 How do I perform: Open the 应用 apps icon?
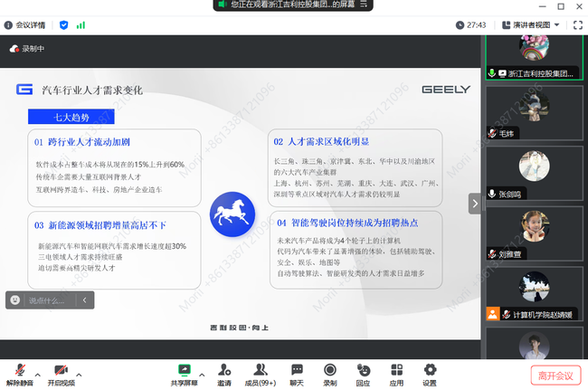click(396, 372)
